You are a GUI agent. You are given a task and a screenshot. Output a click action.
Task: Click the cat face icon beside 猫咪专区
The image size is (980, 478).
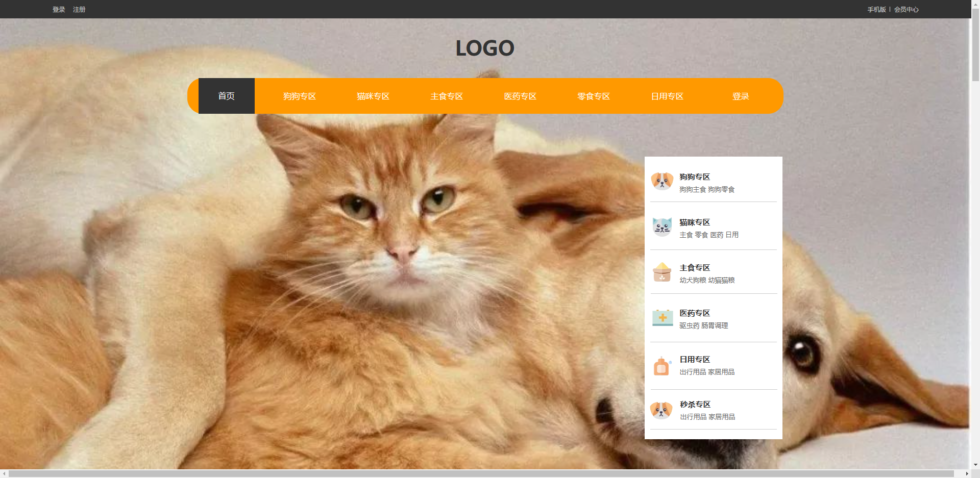(662, 227)
